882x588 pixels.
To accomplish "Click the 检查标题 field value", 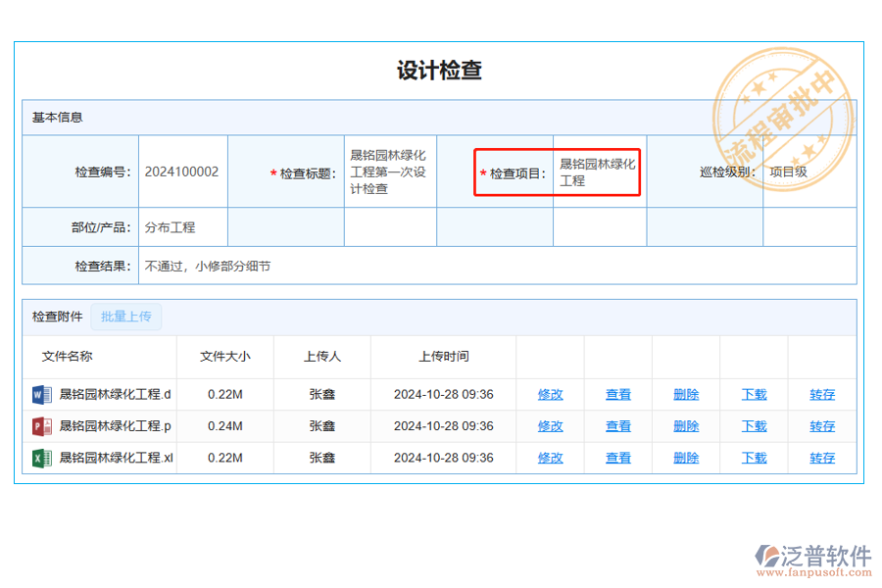I will coord(389,171).
